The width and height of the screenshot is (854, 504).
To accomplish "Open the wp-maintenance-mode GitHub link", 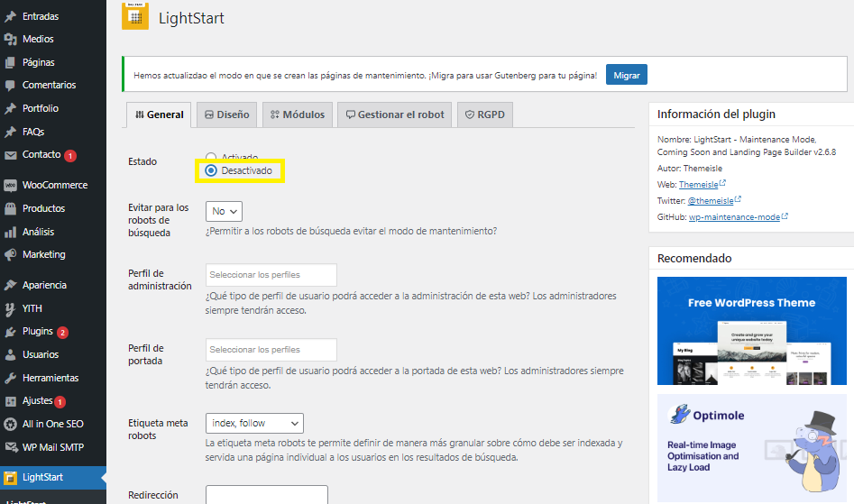I will click(x=734, y=217).
